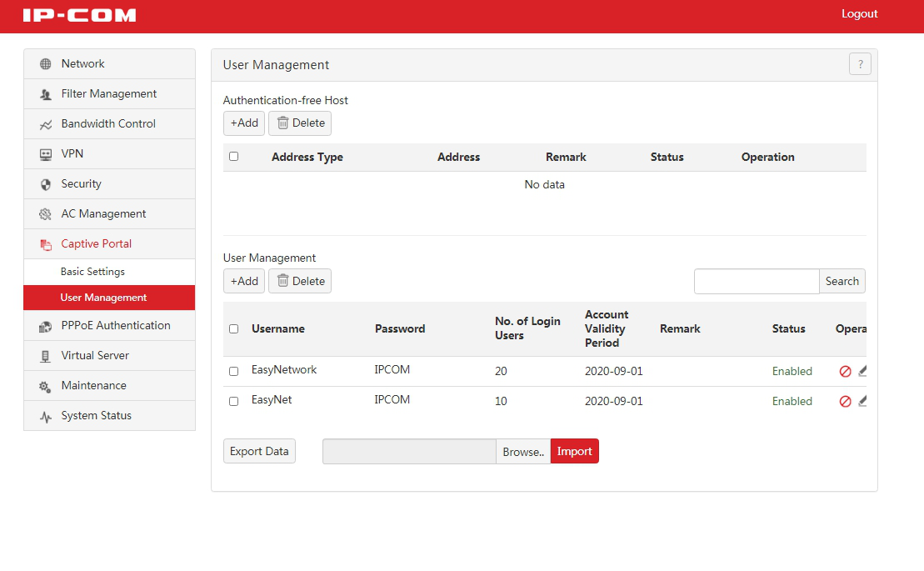The image size is (924, 571).
Task: Click the No. of Login Users header
Action: (527, 328)
